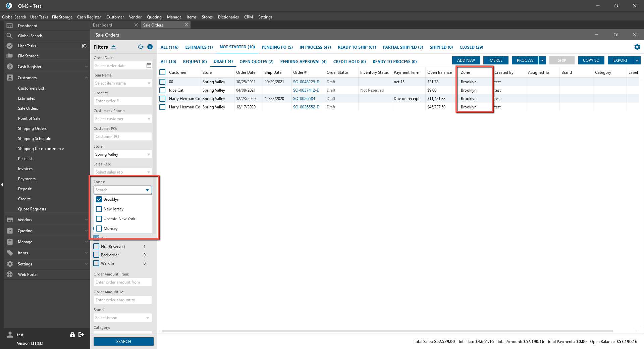The image size is (644, 349).
Task: Open Dashboard from sidebar icon
Action: click(10, 26)
